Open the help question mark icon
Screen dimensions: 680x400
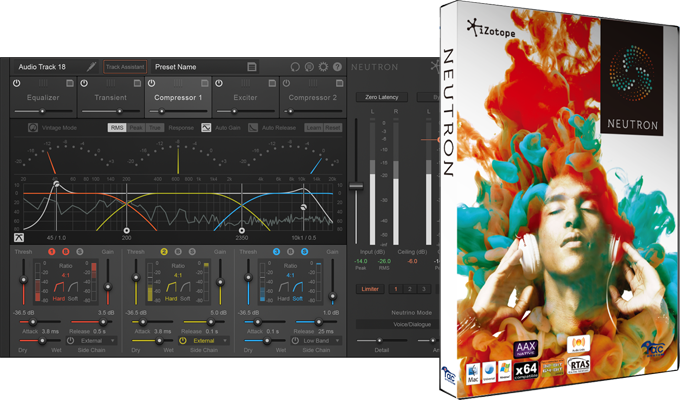[x=337, y=67]
